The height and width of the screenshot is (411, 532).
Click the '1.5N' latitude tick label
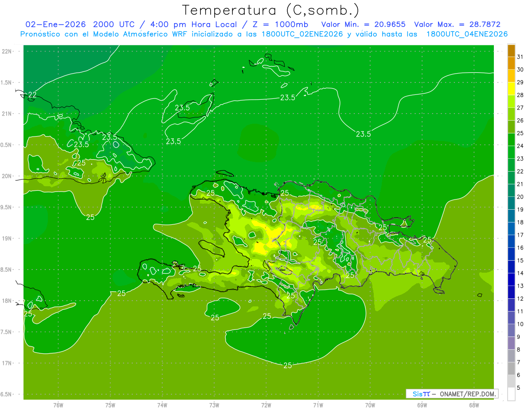pos(7,82)
